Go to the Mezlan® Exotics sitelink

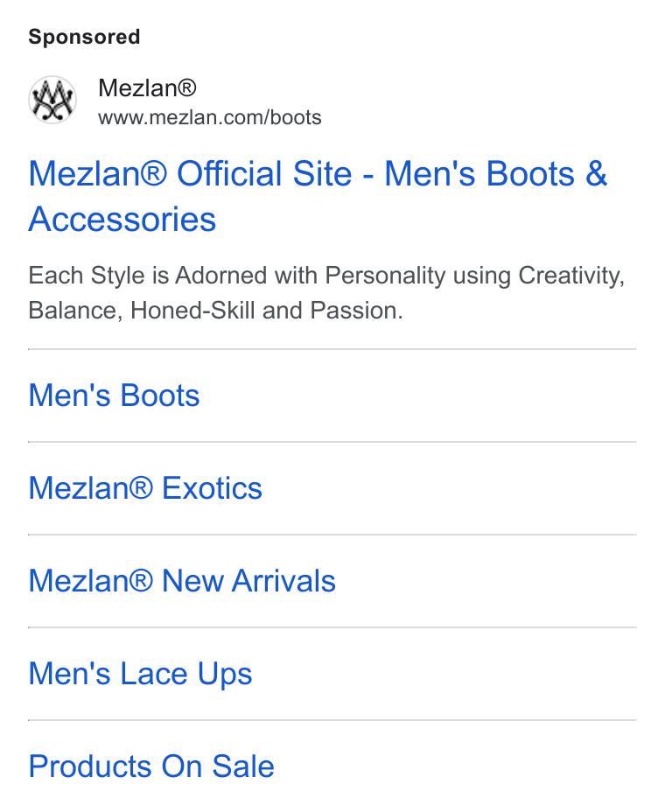click(x=145, y=488)
